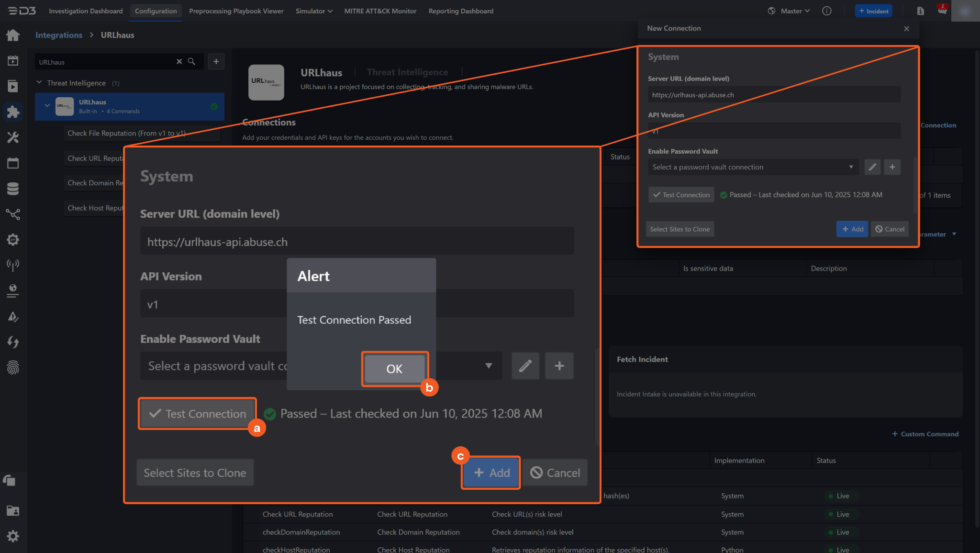Click OK in the Alert dialog
Screen dimensions: 980x553
394,369
